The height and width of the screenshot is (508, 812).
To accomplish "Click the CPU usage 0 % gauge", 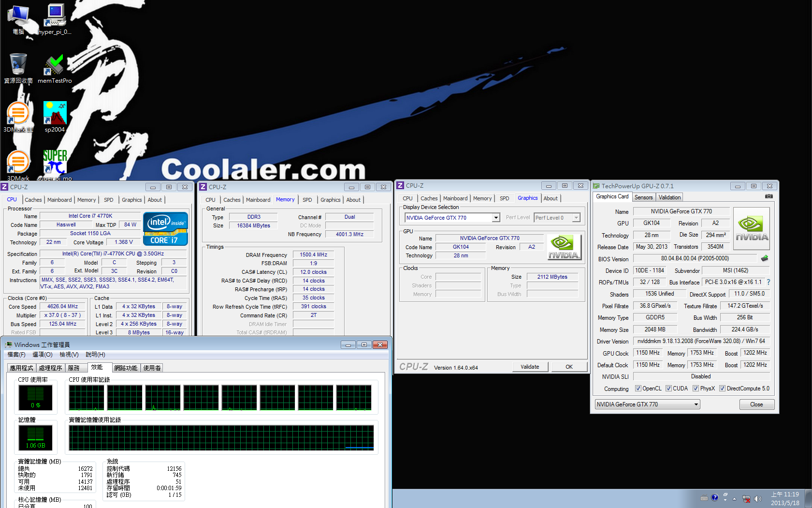I will point(36,398).
